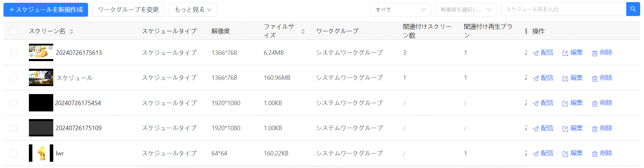Toggle the select-all checkbox in the table header
The width and height of the screenshot is (644, 168).
[x=14, y=31]
